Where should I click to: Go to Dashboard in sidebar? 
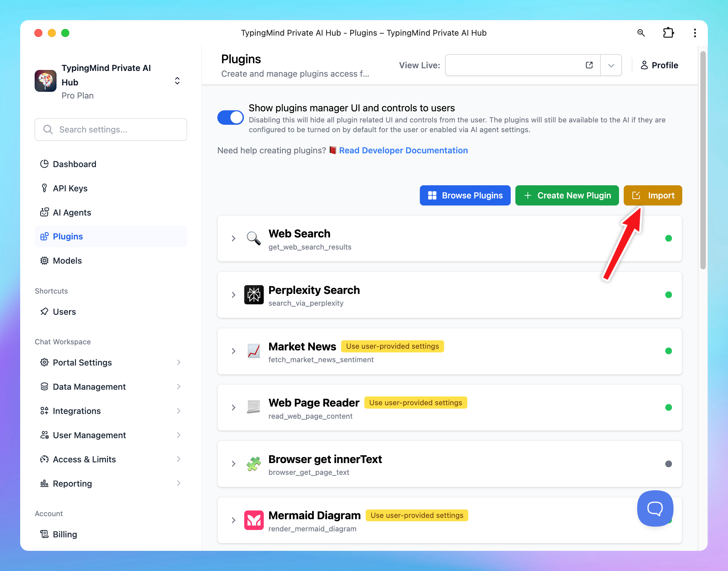pyautogui.click(x=111, y=164)
